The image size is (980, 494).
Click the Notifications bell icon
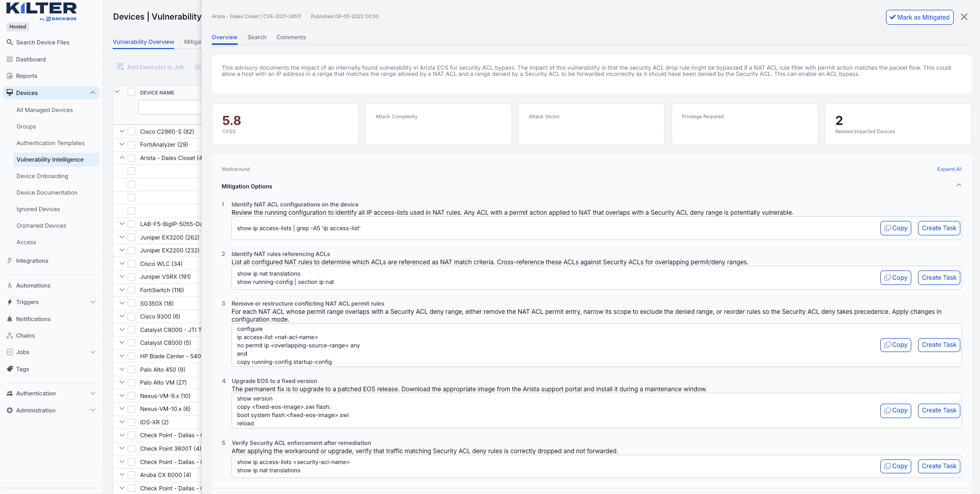pyautogui.click(x=9, y=319)
